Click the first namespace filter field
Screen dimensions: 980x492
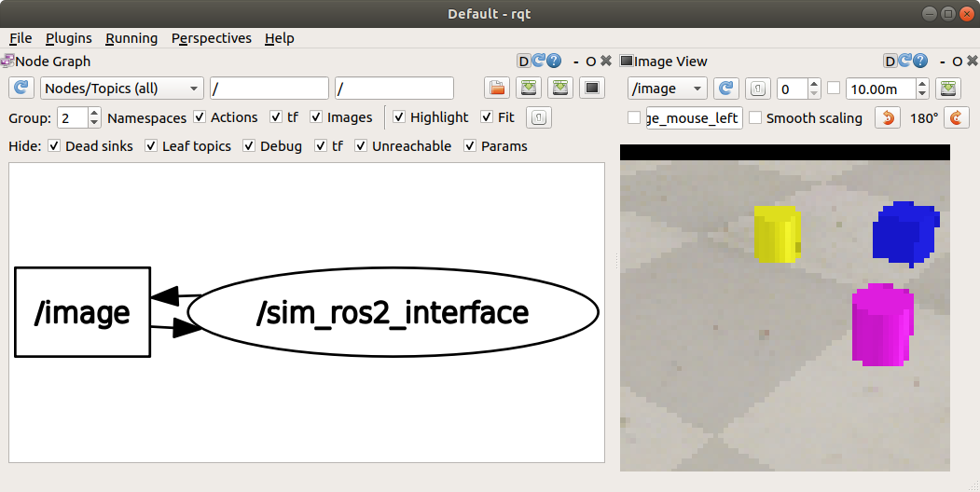[269, 88]
